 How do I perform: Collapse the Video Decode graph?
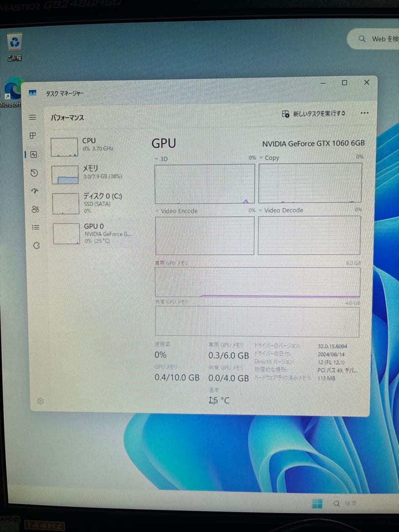[x=261, y=210]
